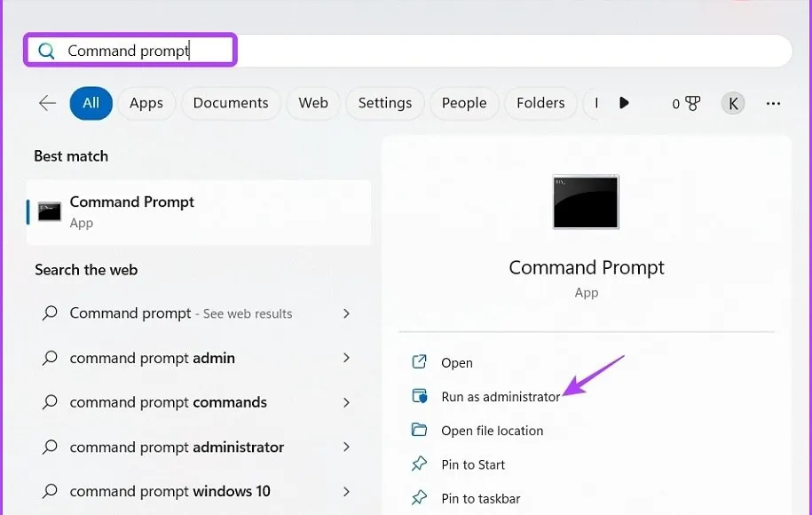Click the Open action for Command Prompt

(457, 362)
